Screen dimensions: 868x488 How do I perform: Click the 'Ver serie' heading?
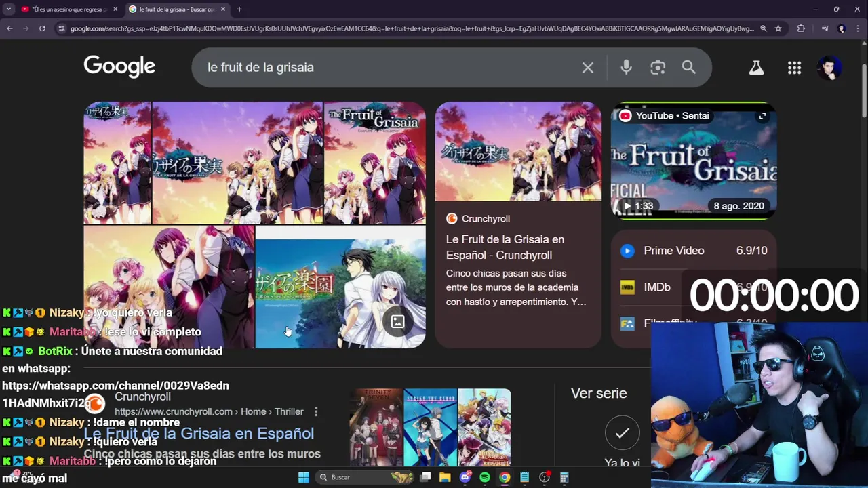[599, 393]
